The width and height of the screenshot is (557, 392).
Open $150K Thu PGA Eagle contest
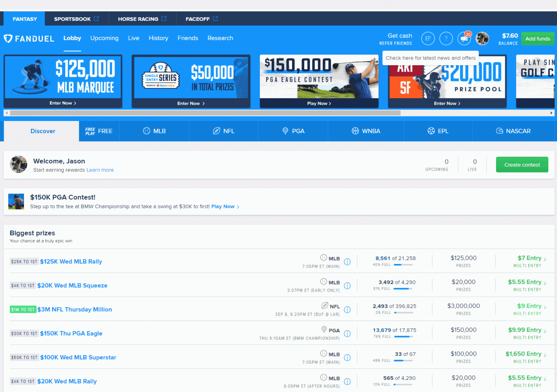tap(71, 333)
